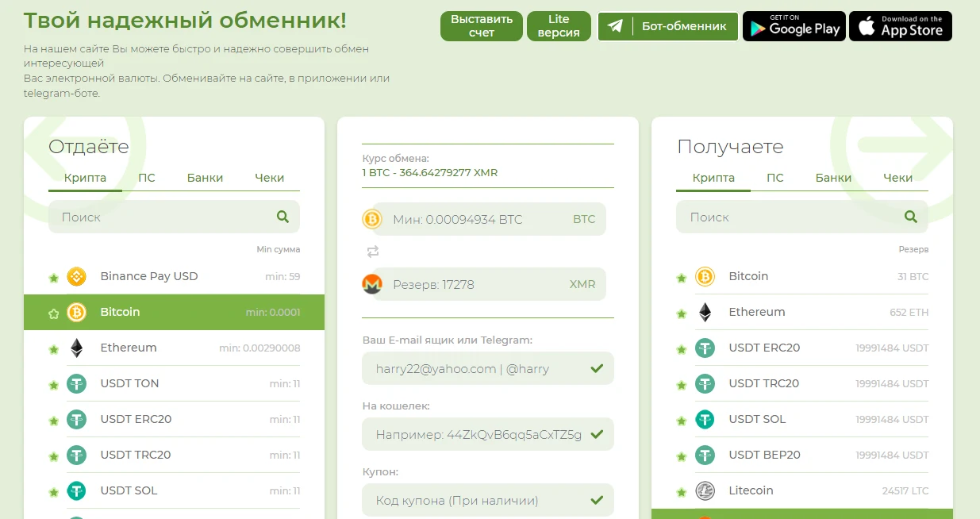Screen dimensions: 980x519
Task: Click the Выставить счет button
Action: (482, 26)
